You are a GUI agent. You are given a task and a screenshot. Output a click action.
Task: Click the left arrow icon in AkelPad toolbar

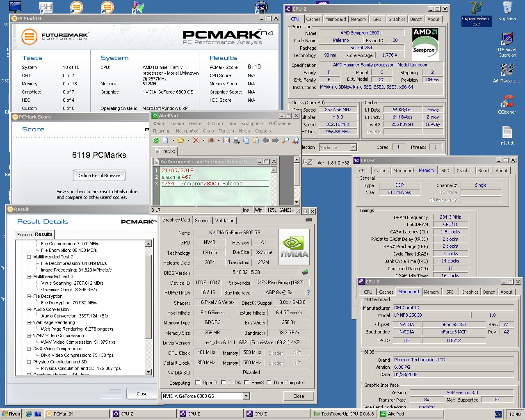pyautogui.click(x=266, y=140)
